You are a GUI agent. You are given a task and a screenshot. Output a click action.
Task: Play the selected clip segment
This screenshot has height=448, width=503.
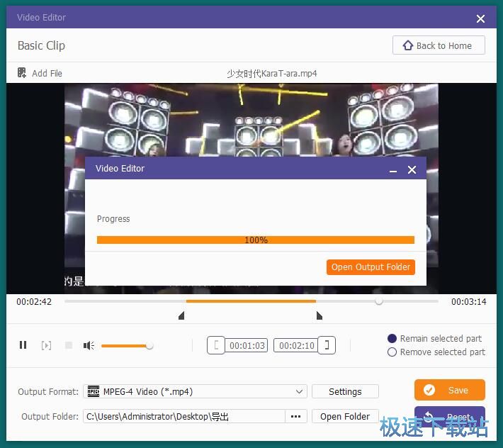pyautogui.click(x=46, y=345)
